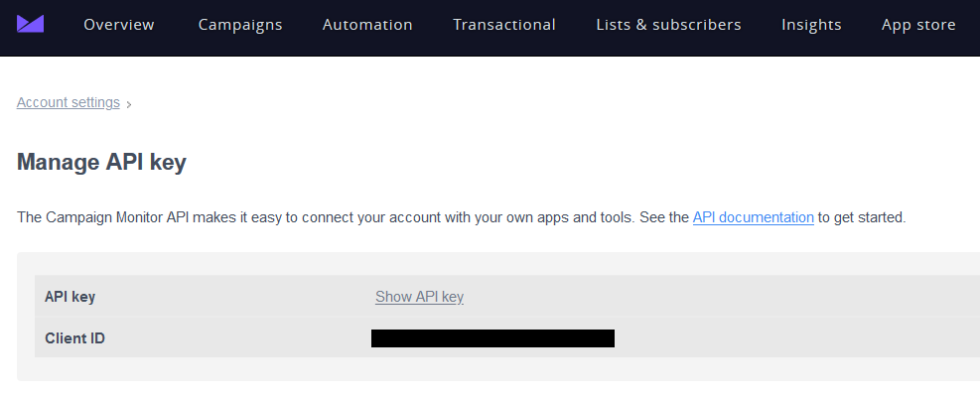Open the Overview menu item
This screenshot has height=398, width=980.
[119, 25]
